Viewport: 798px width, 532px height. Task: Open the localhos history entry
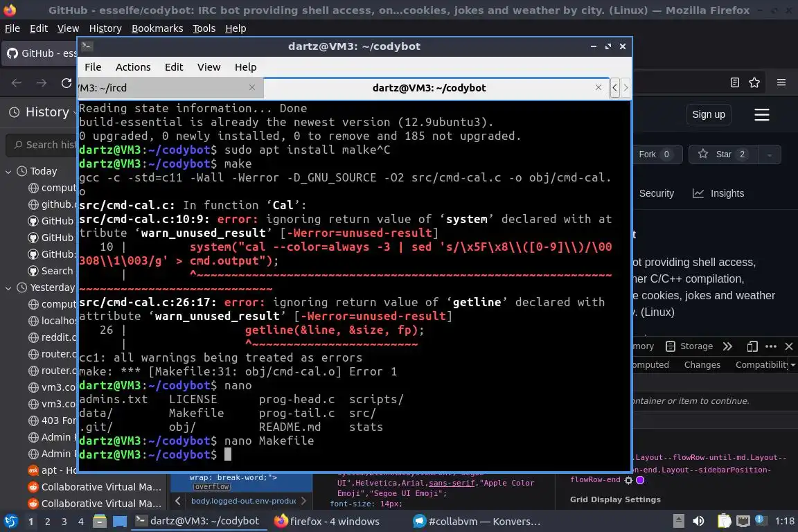(x=52, y=321)
